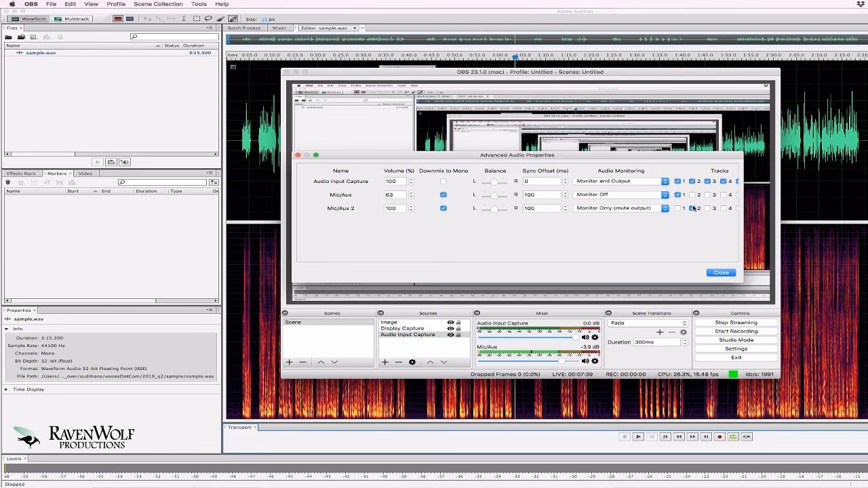Expand the Time Display section

coord(7,390)
